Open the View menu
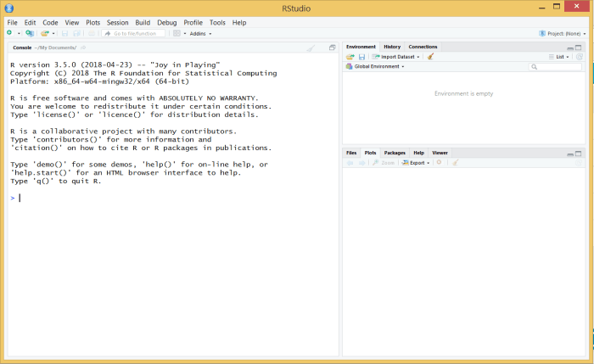This screenshot has width=594, height=364. 71,22
